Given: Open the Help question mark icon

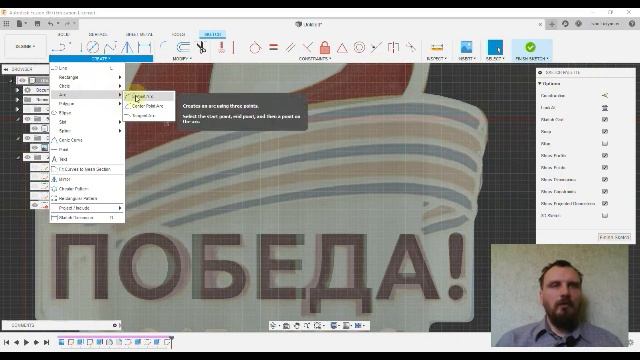Looking at the screenshot, I should click(632, 24).
